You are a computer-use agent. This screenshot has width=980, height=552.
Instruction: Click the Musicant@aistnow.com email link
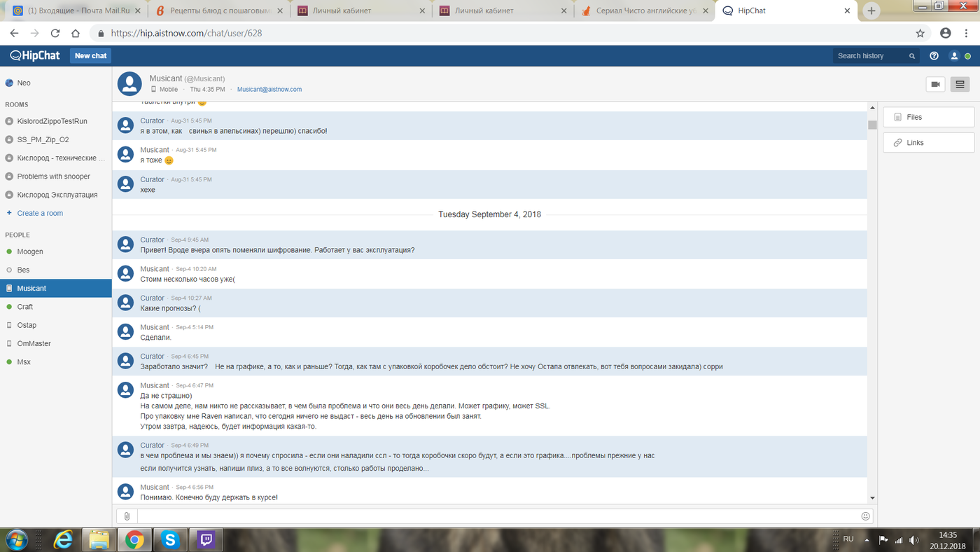269,90
